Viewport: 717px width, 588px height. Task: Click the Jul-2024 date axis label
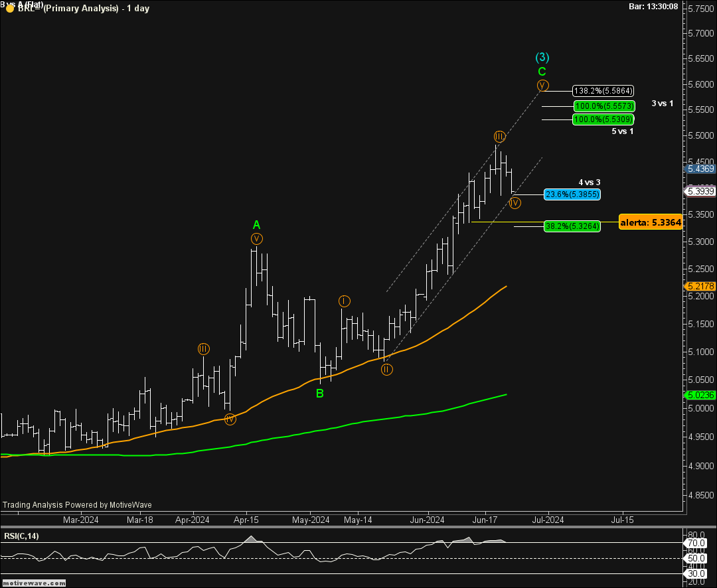(x=548, y=520)
